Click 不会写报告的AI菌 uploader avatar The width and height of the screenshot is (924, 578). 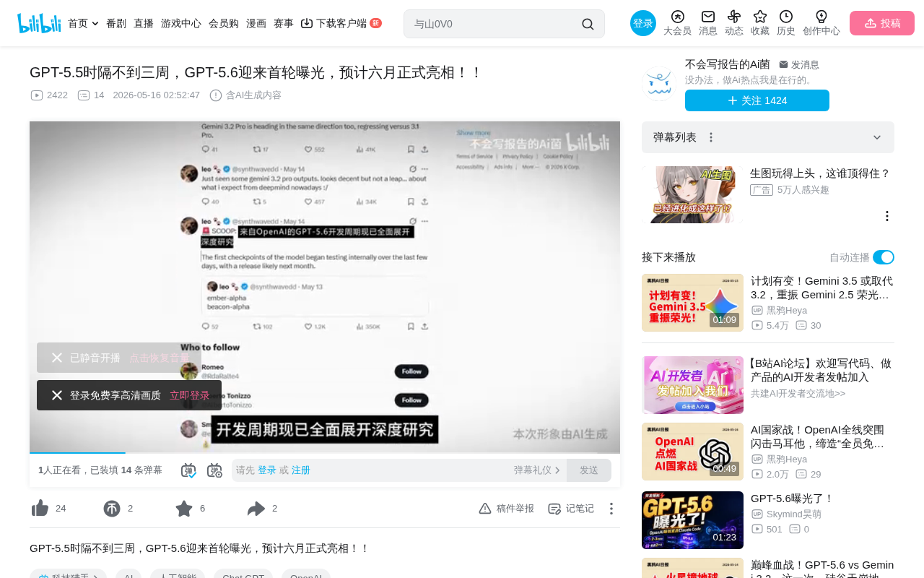tap(658, 84)
